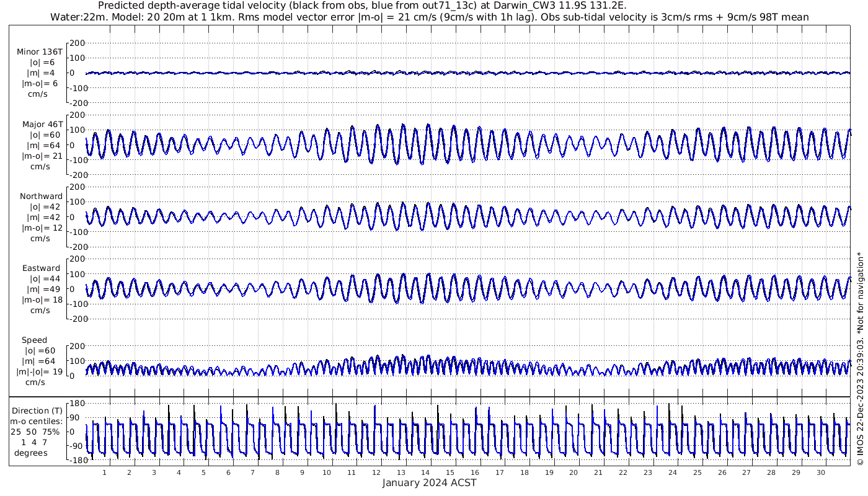Viewport: 868px width, 496px height.
Task: Click the 'Eastward' panel label
Action: (x=41, y=268)
